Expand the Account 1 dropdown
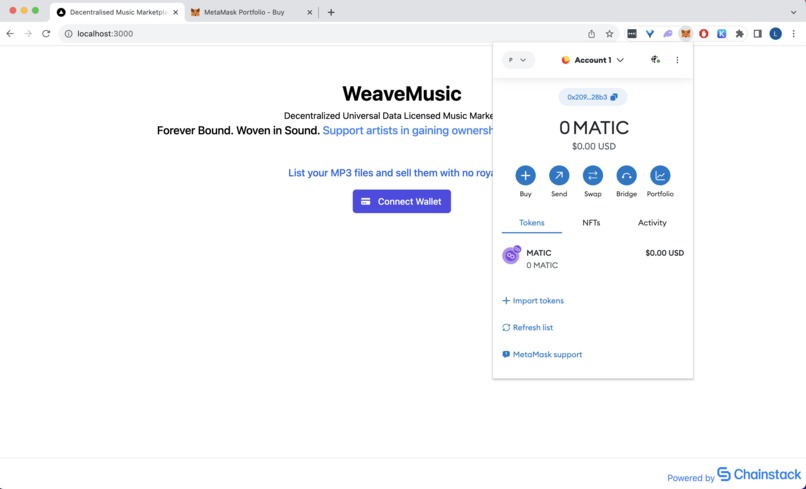This screenshot has height=489, width=806. [x=592, y=60]
